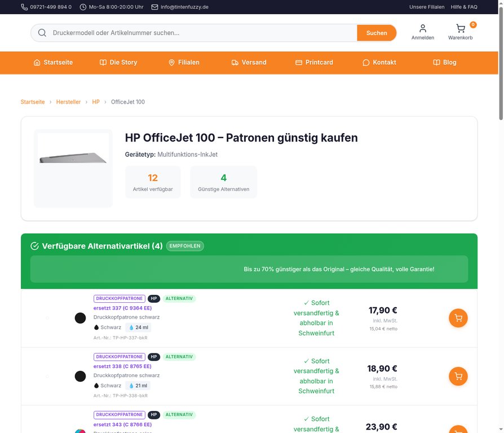Image resolution: width=504 pixels, height=433 pixels.
Task: Open Die Story navigation item
Action: 118,63
